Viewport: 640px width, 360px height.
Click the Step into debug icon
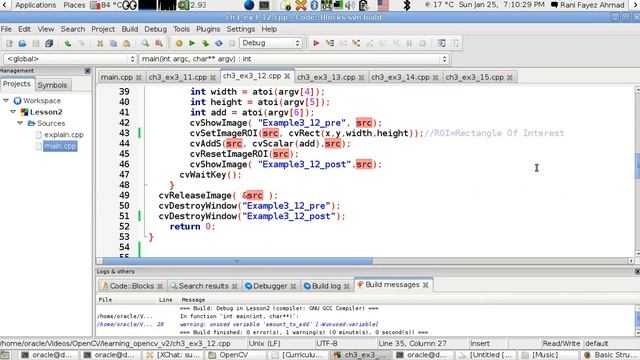[356, 43]
